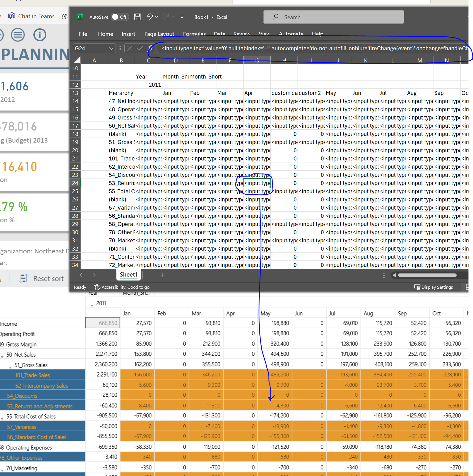473x476 pixels.
Task: Toggle the AutoSave switch
Action: 120,17
